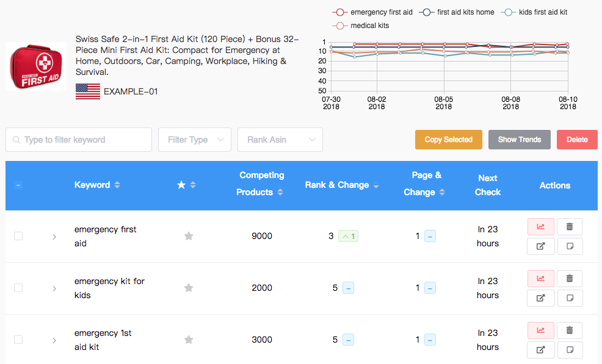The width and height of the screenshot is (602, 364).
Task: Open trend chart for emergency first aid
Action: tap(540, 227)
